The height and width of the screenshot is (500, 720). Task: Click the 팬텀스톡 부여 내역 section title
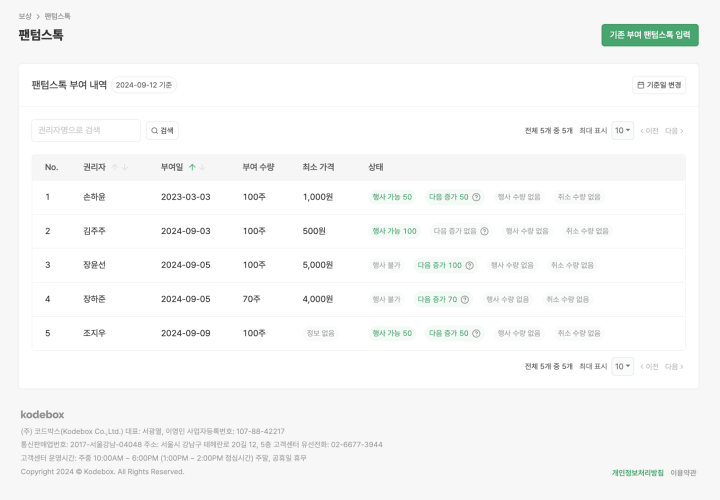tap(69, 85)
